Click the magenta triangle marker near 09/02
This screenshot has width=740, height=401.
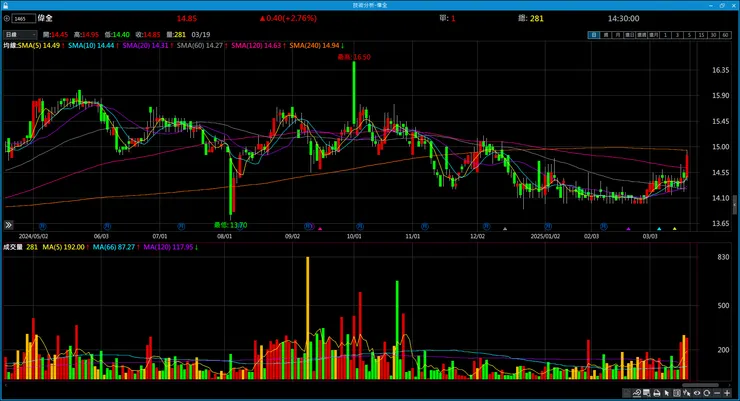point(320,229)
